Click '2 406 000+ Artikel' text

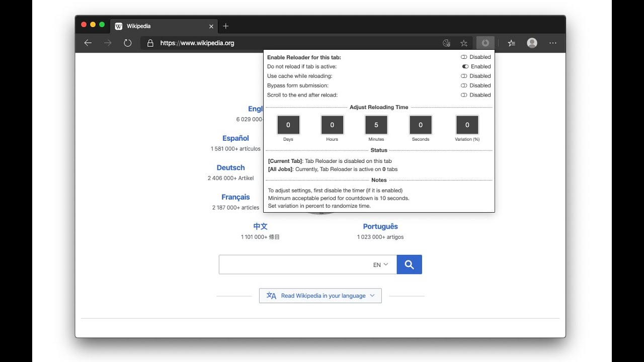click(231, 178)
